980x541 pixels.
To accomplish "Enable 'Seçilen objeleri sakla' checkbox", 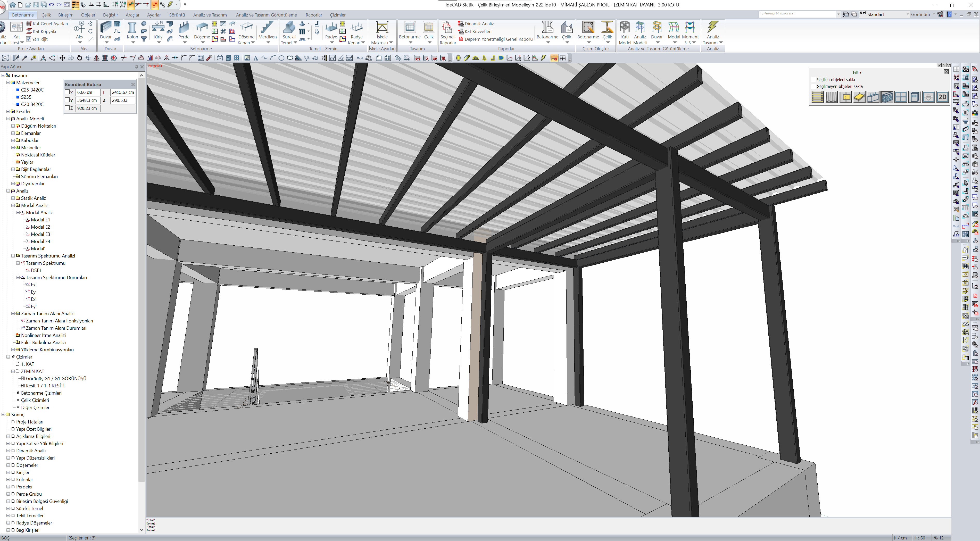I will point(813,80).
